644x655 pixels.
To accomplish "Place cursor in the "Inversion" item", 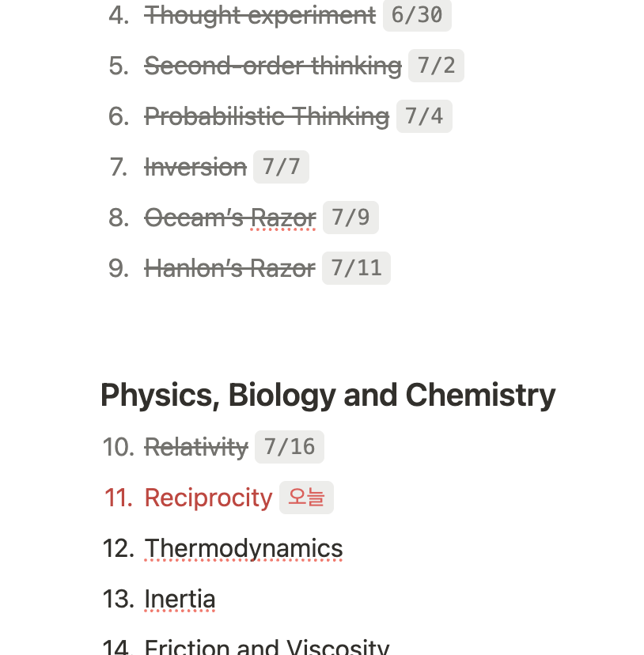I will click(x=195, y=167).
